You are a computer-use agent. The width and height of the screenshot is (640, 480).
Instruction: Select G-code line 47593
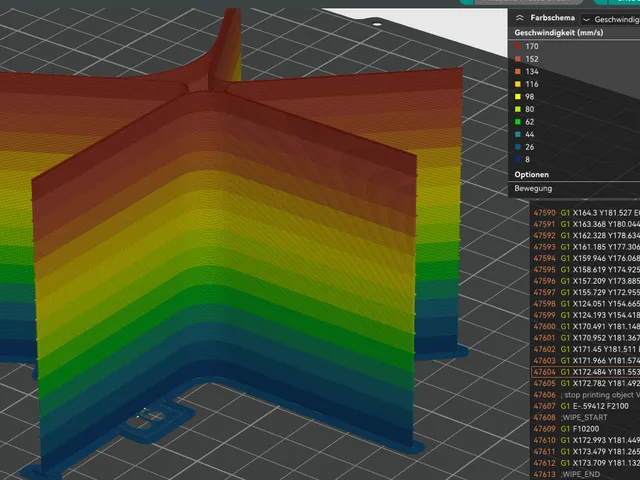tap(586, 247)
